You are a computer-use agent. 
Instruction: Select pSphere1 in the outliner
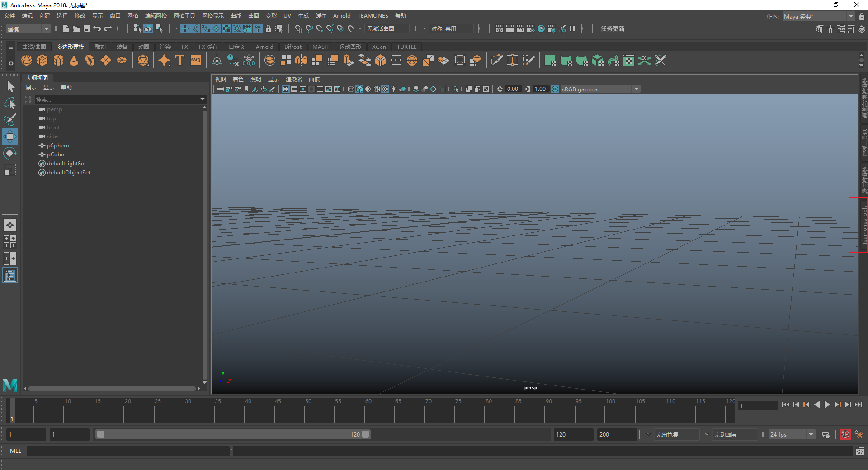[59, 146]
